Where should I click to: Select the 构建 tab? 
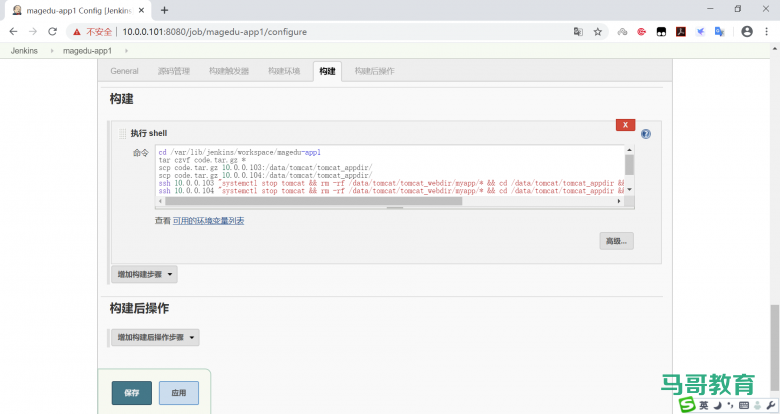pos(327,71)
